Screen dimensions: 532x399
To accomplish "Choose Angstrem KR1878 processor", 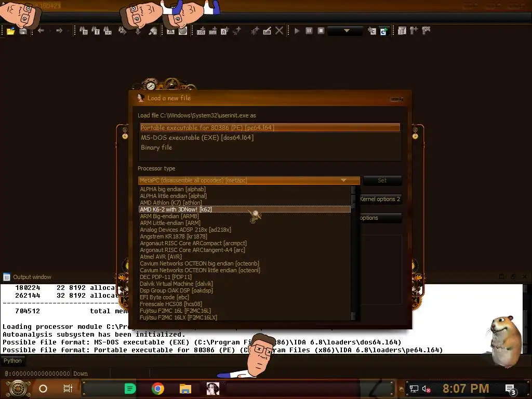I will coord(245,236).
